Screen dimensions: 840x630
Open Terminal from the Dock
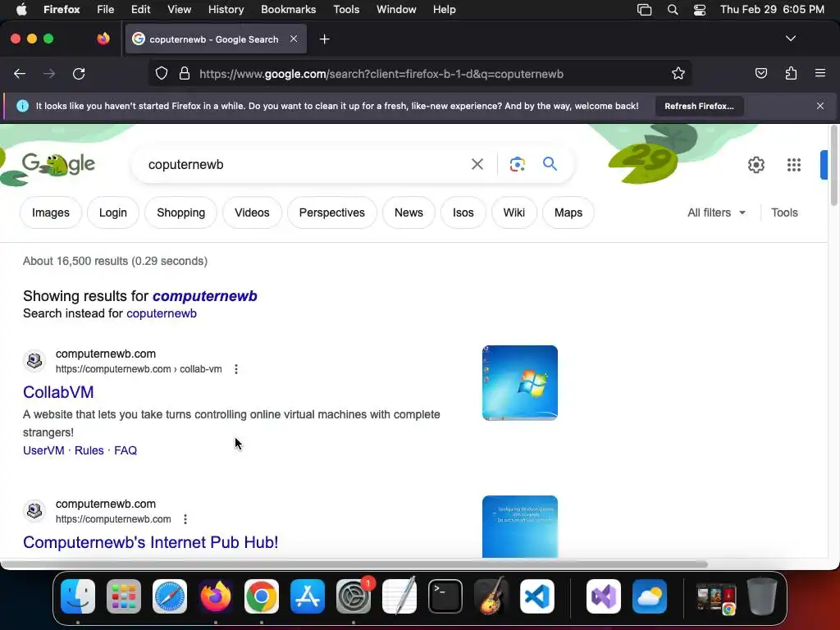pos(445,596)
